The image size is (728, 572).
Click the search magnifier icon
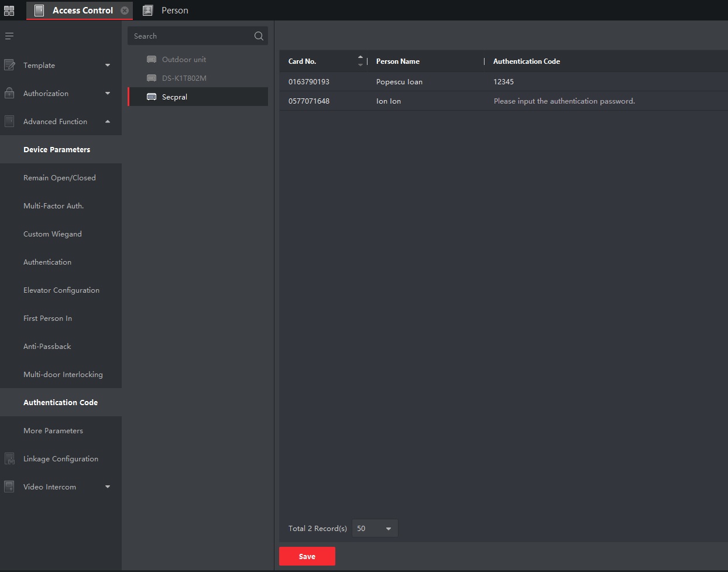coord(259,36)
